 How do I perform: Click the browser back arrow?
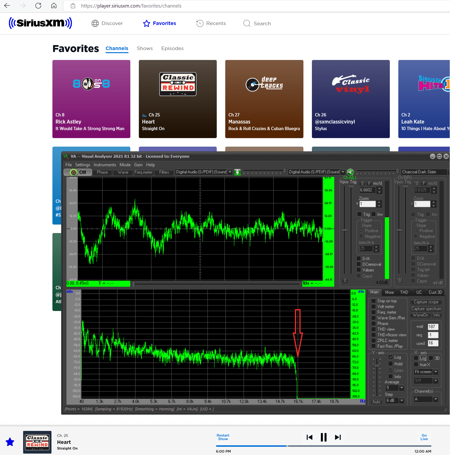[7, 6]
